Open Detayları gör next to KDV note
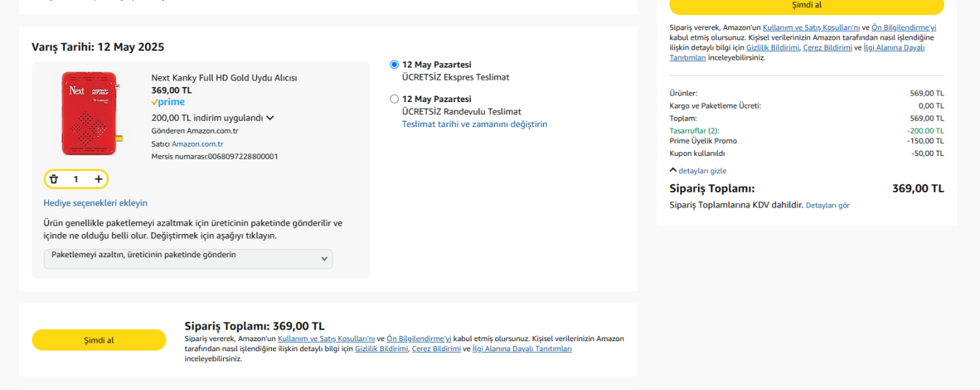This screenshot has width=980, height=390. coord(827,205)
